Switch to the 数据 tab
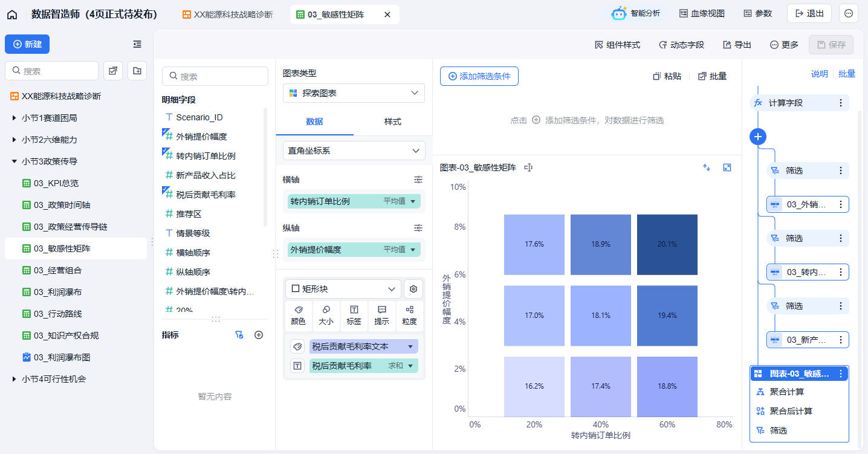 (314, 122)
